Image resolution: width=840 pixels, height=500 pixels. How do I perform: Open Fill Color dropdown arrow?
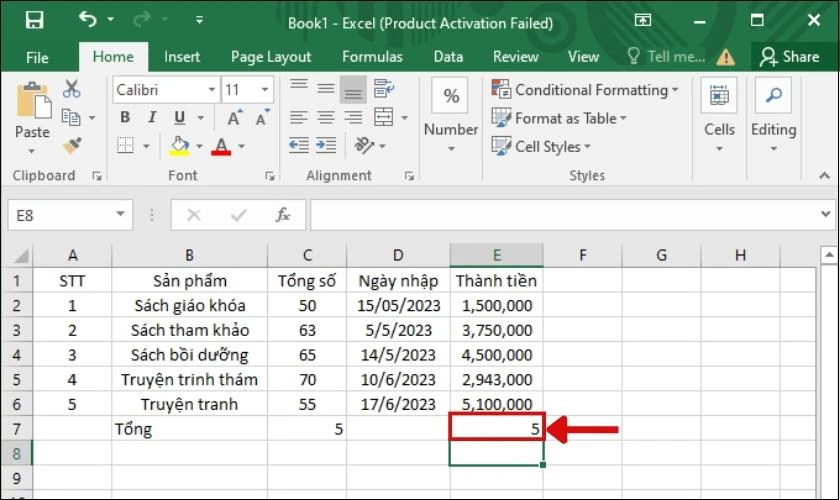(x=199, y=146)
